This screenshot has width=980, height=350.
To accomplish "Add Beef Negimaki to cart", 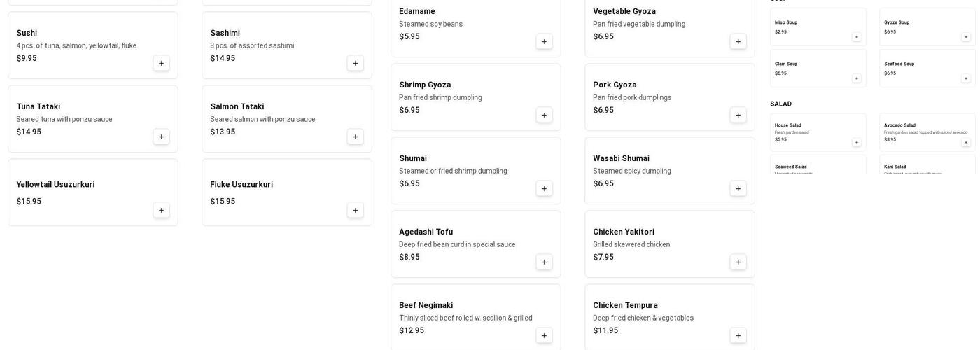I will (544, 335).
